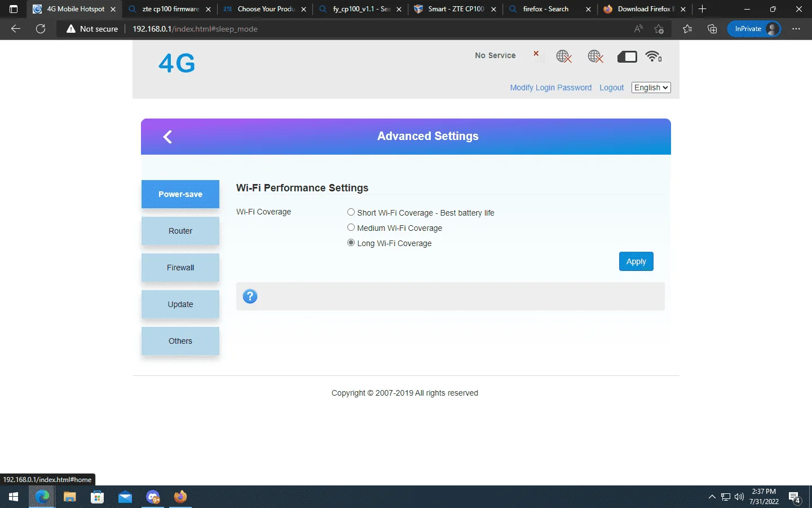Open the Router settings section

tap(180, 231)
